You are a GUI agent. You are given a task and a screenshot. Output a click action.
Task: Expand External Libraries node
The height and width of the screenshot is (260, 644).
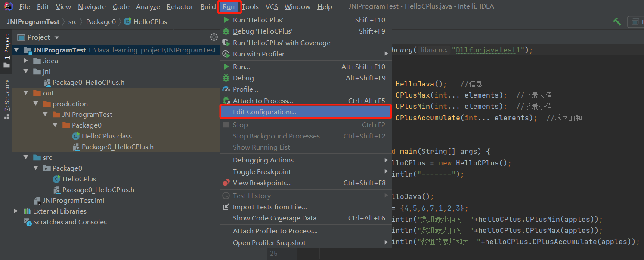16,211
